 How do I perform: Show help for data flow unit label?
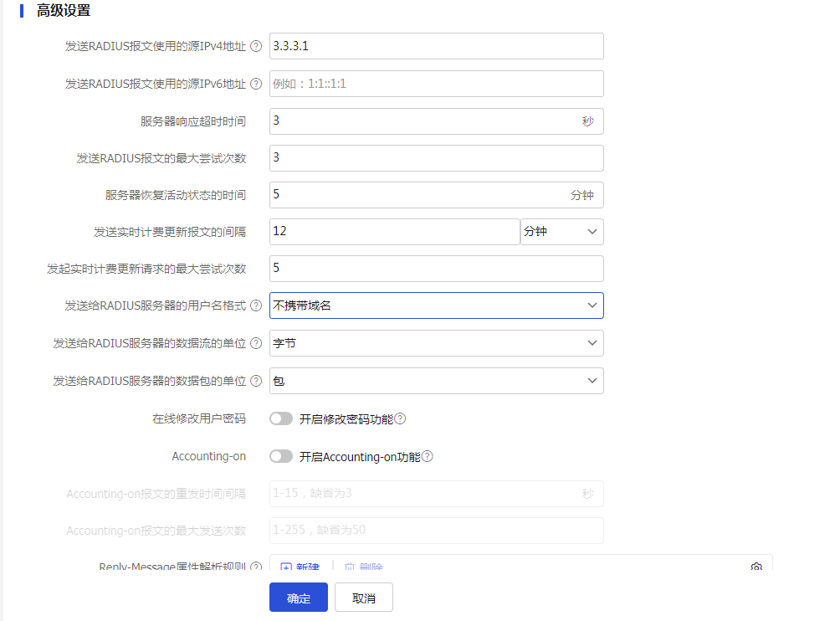(256, 344)
